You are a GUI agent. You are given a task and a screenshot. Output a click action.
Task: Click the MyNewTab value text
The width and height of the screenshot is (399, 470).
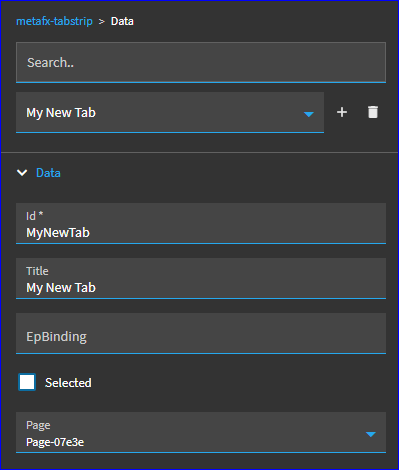point(58,233)
